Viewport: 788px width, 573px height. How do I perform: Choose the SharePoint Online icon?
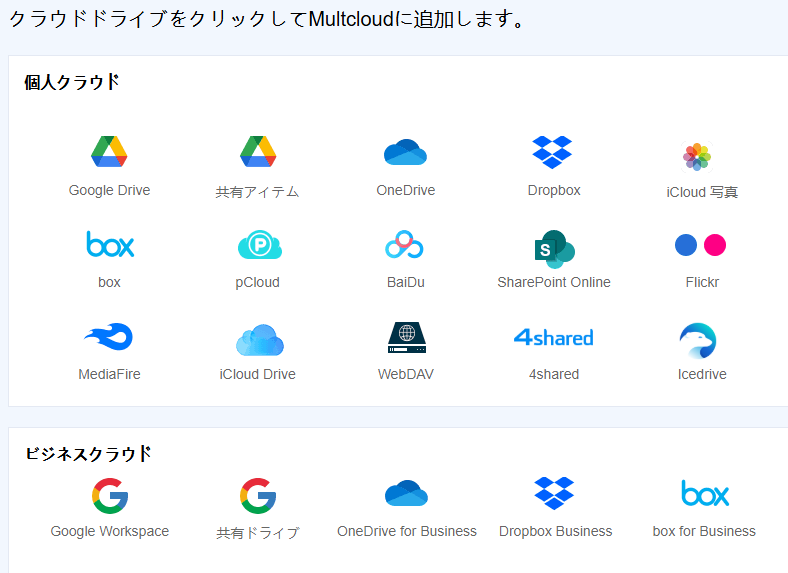[554, 248]
